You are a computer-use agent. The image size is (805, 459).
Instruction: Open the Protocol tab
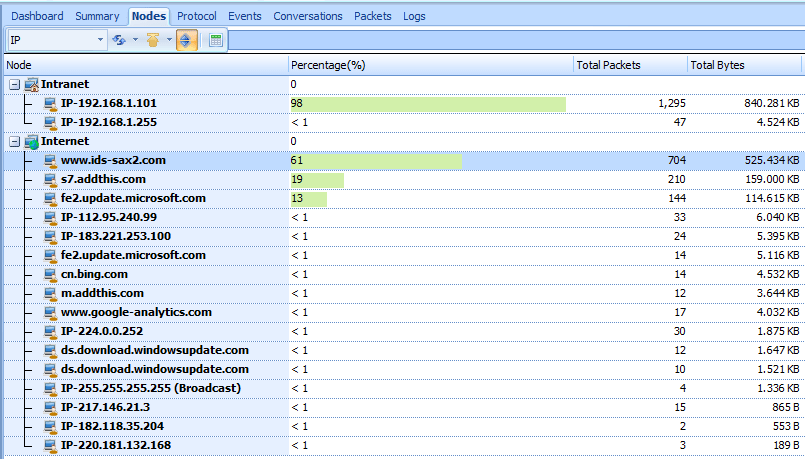tap(197, 16)
